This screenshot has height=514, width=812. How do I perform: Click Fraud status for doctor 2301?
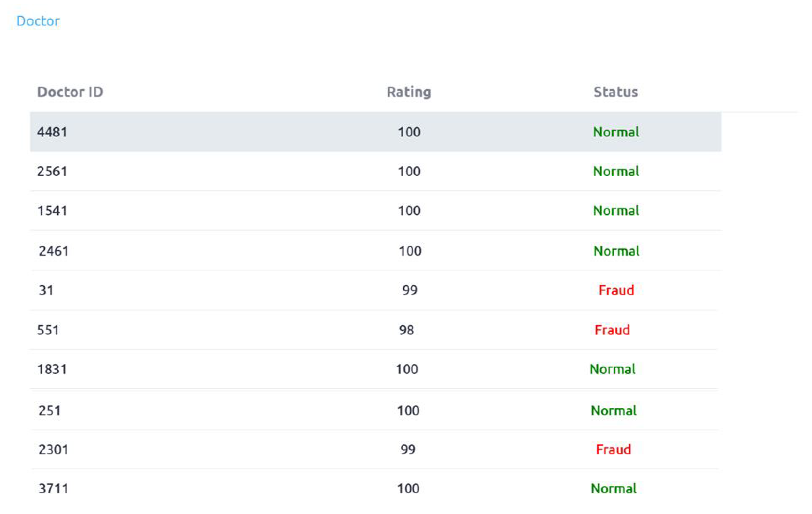pyautogui.click(x=614, y=450)
